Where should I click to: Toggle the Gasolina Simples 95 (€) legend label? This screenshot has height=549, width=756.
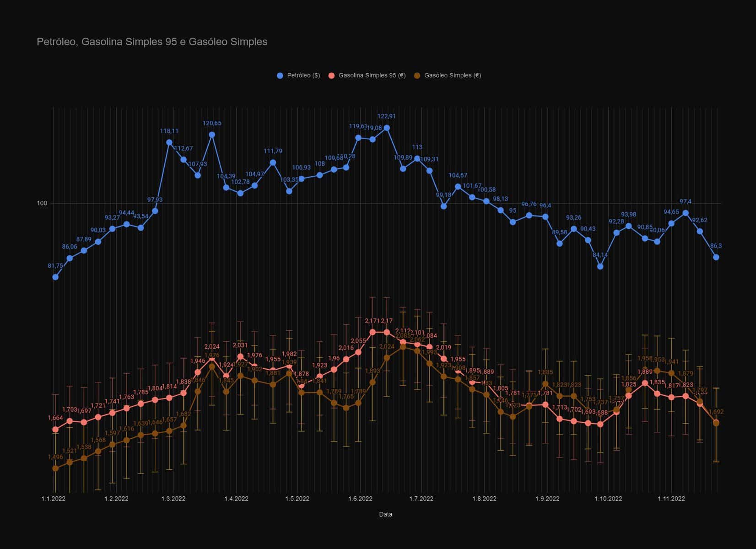372,75
